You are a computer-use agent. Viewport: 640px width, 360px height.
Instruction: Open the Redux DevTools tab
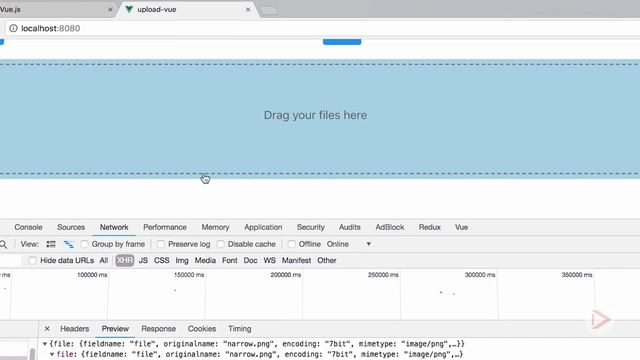point(429,227)
